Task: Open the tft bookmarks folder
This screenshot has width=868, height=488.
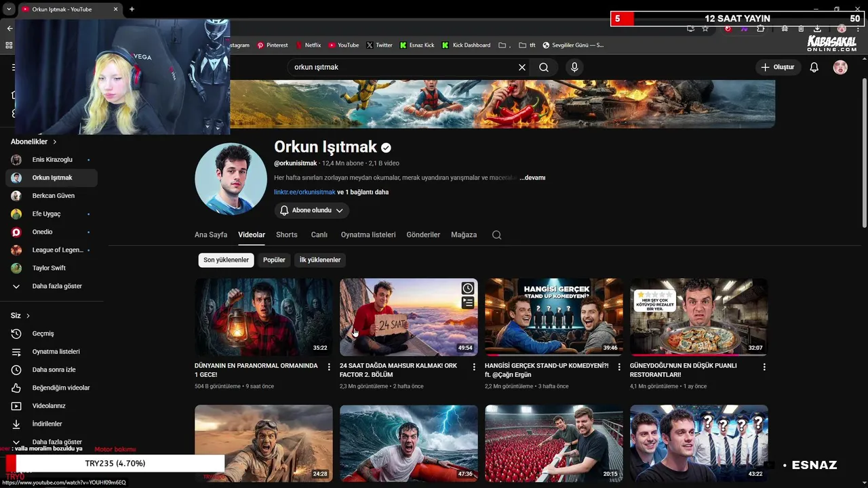Action: pos(527,45)
